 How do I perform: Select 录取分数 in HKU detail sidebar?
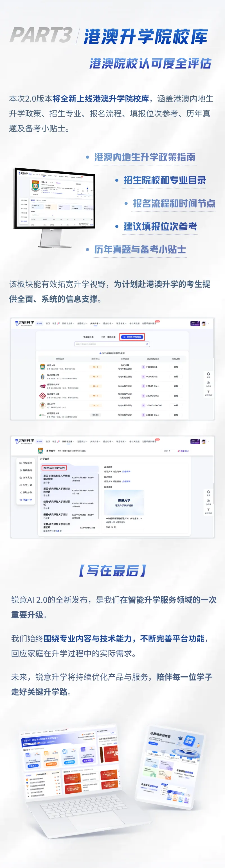click(26, 493)
